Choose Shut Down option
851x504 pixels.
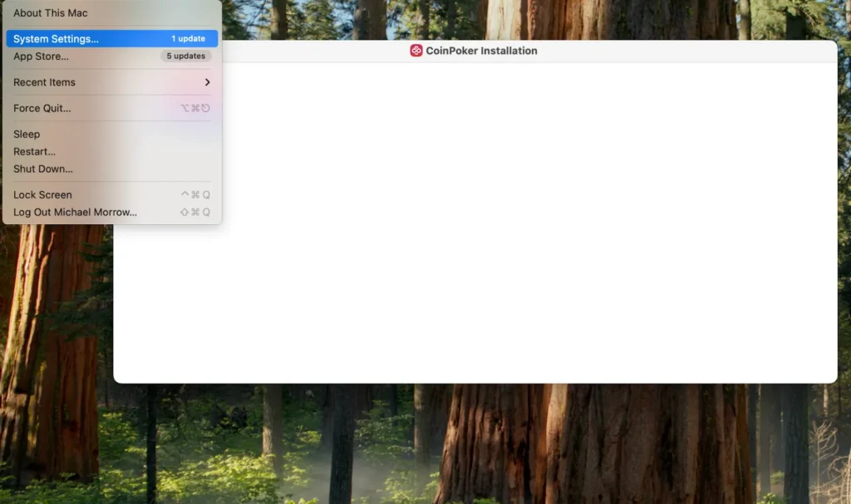(x=43, y=169)
